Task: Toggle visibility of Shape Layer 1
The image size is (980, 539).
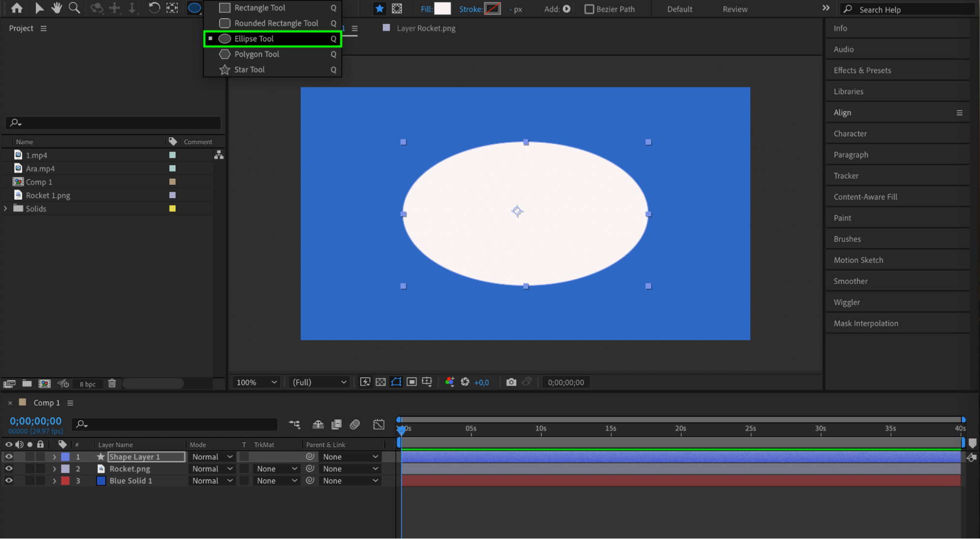Action: 8,457
